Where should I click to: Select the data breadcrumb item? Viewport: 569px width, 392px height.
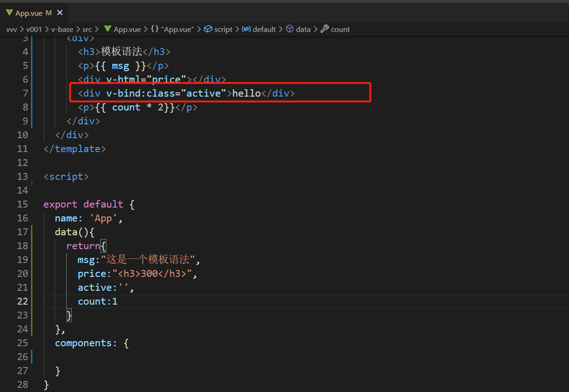(303, 29)
